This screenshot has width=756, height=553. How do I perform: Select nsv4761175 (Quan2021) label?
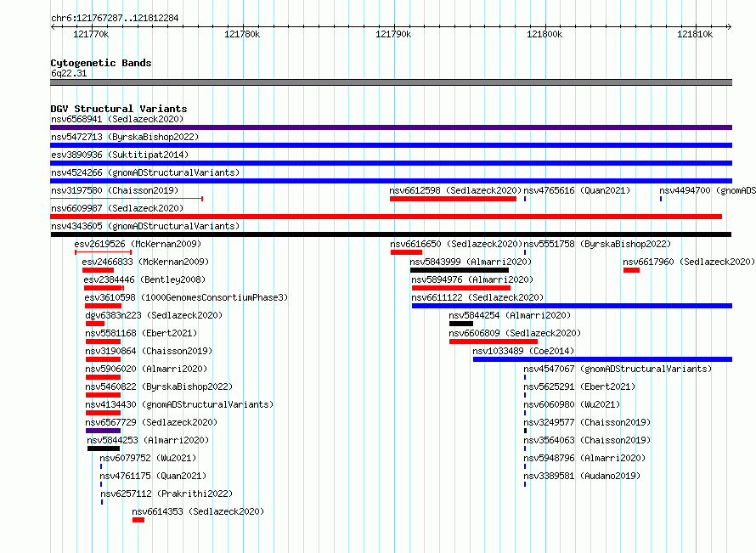point(153,476)
